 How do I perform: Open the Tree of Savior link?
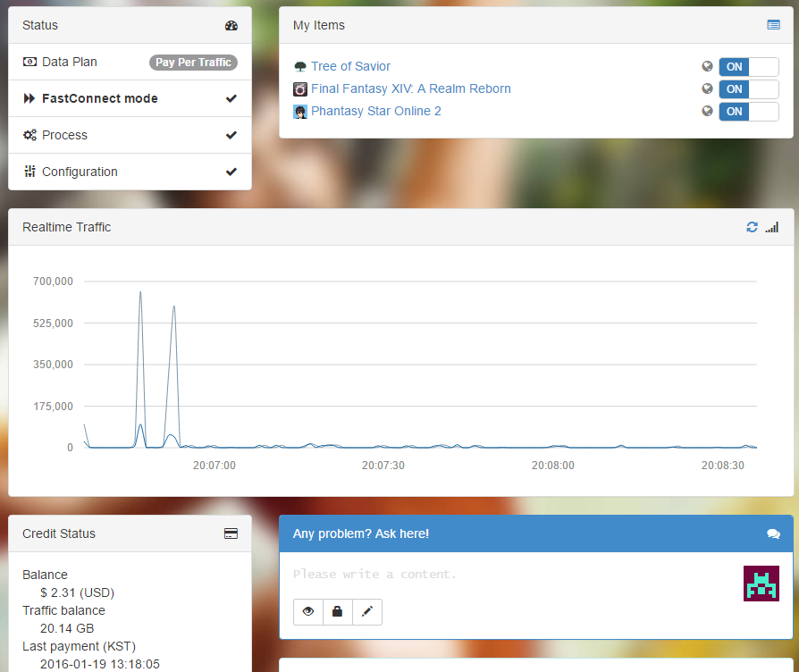pos(350,66)
